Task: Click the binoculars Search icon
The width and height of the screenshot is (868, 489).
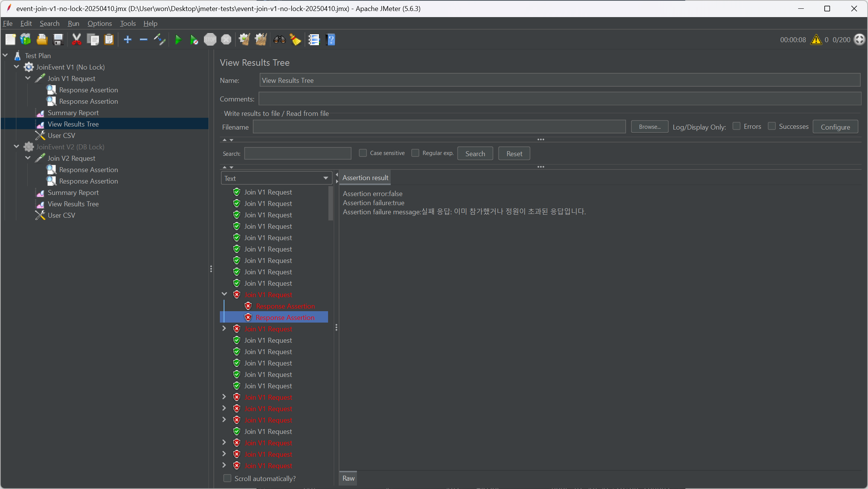Action: click(279, 40)
